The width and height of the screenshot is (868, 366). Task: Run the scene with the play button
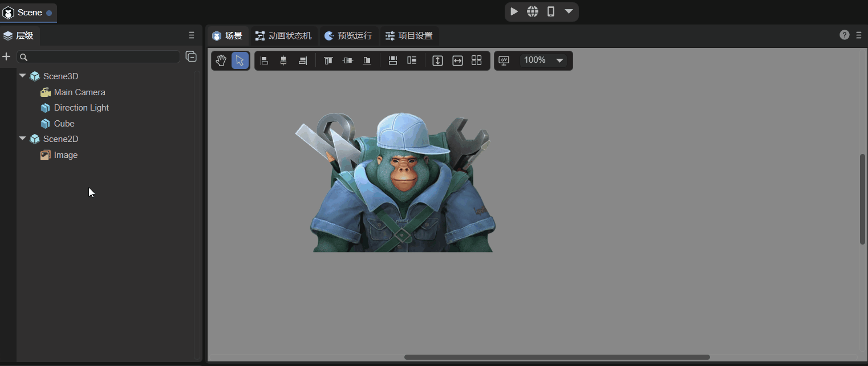click(x=514, y=11)
